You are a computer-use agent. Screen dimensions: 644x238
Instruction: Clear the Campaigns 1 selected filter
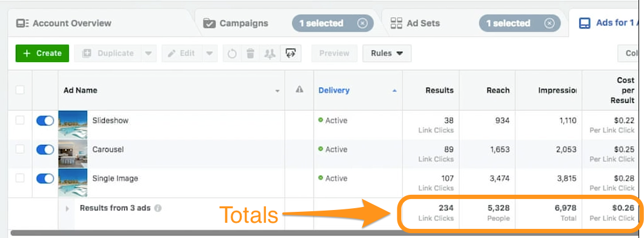[x=362, y=23]
